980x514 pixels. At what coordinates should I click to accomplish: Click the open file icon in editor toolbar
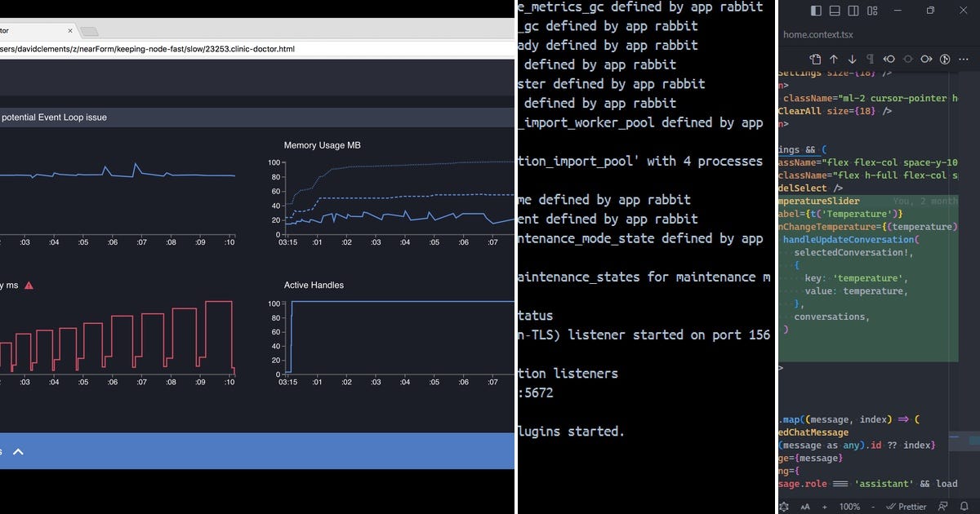pos(815,60)
